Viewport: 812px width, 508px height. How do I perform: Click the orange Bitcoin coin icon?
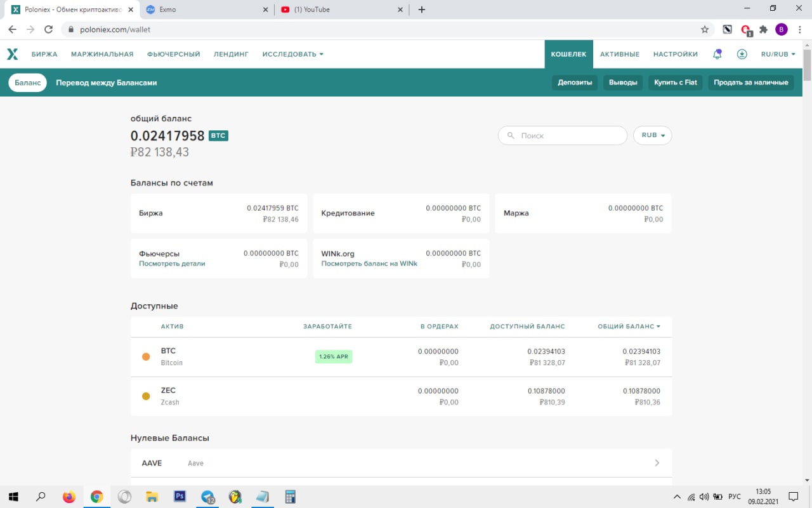[146, 357]
